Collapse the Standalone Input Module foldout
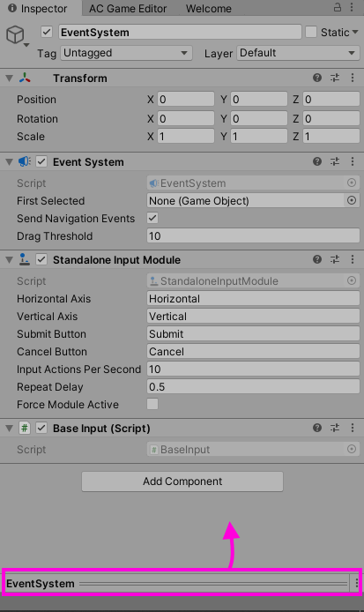This screenshot has width=364, height=612. [9, 259]
